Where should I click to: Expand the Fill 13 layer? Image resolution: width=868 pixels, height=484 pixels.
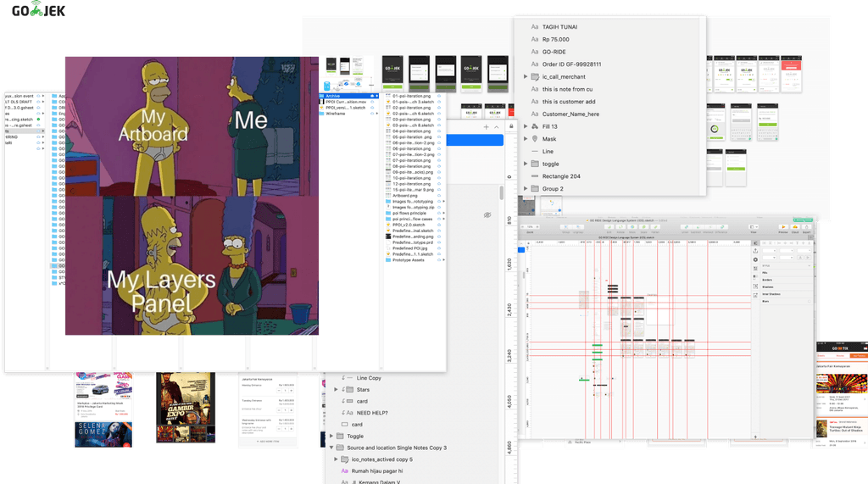pyautogui.click(x=526, y=126)
